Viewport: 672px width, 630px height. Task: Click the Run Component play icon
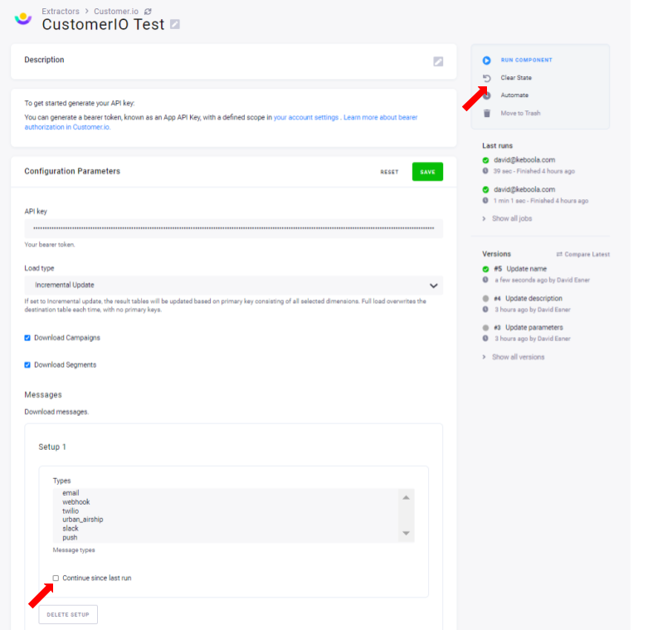(486, 61)
